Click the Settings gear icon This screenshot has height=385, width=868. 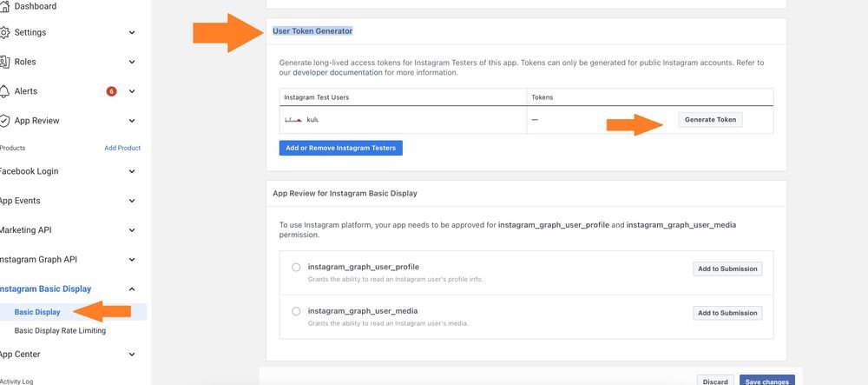4,33
